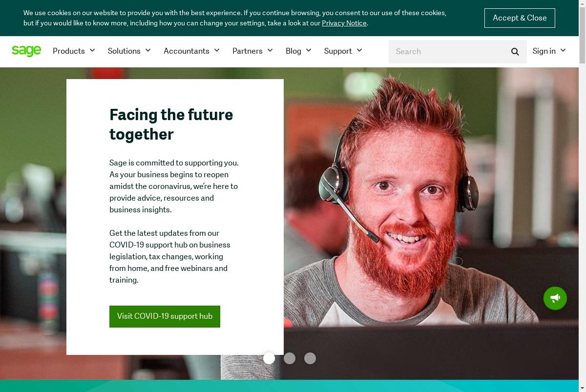The width and height of the screenshot is (586, 392).
Task: Click the Facing the future together heading
Action: click(x=171, y=124)
